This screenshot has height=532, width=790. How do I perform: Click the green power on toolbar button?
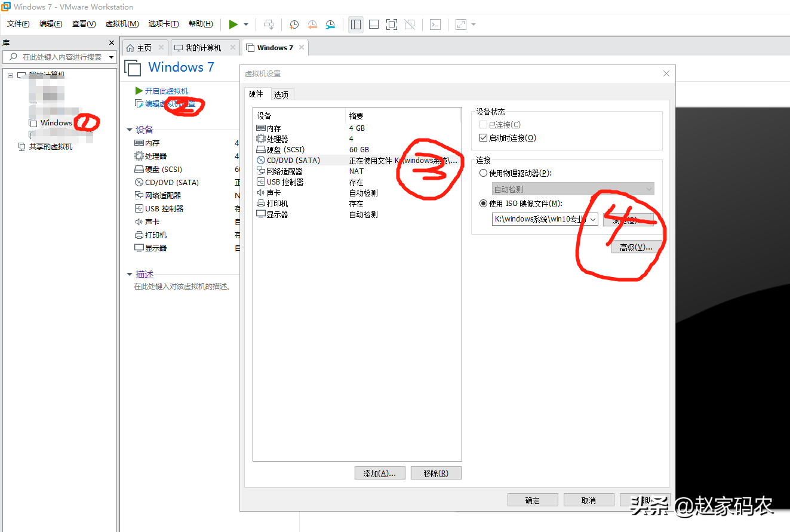click(233, 24)
